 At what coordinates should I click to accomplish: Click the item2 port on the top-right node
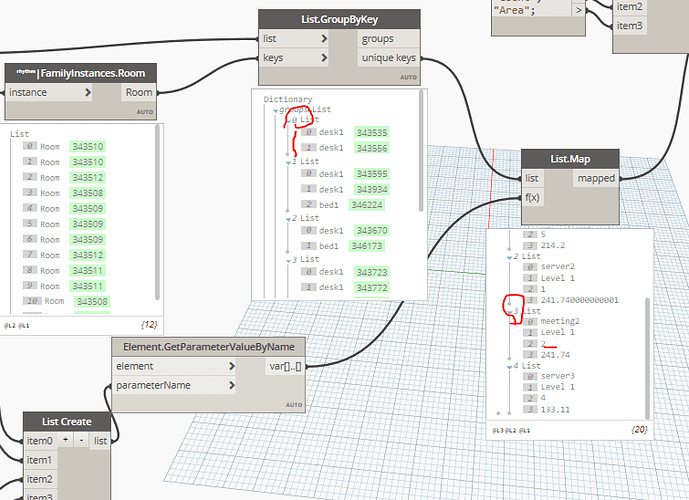pos(628,7)
